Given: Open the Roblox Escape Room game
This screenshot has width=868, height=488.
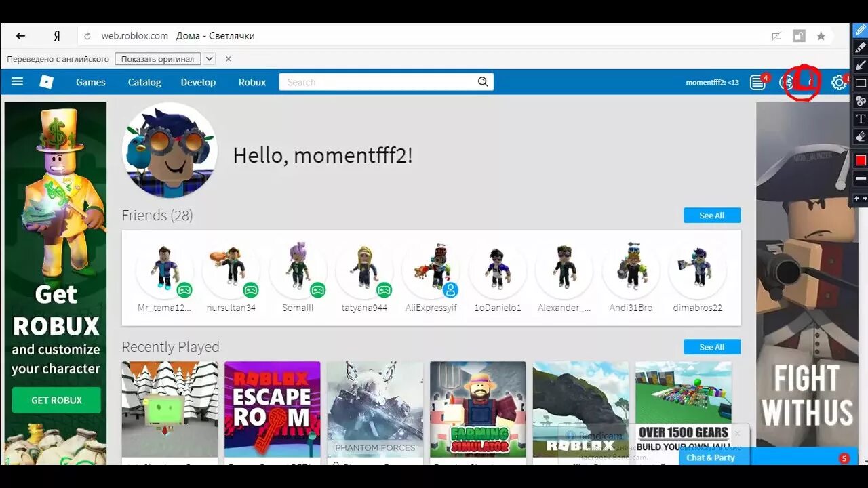Looking at the screenshot, I should pos(272,409).
